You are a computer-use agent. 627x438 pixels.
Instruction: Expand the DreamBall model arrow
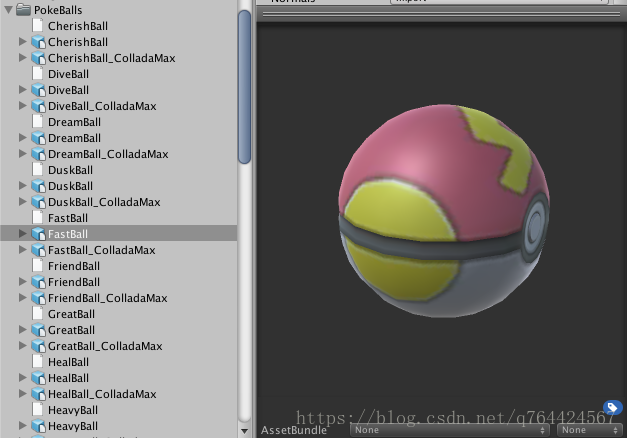pos(23,137)
